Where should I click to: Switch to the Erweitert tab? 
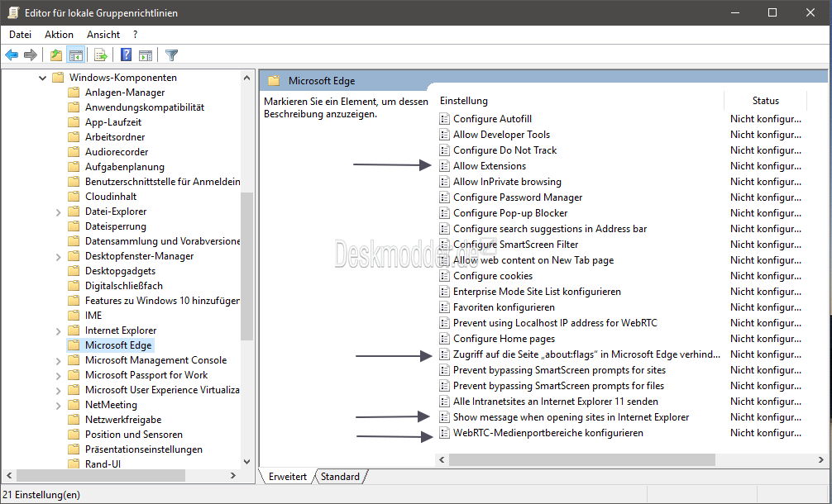[x=288, y=477]
